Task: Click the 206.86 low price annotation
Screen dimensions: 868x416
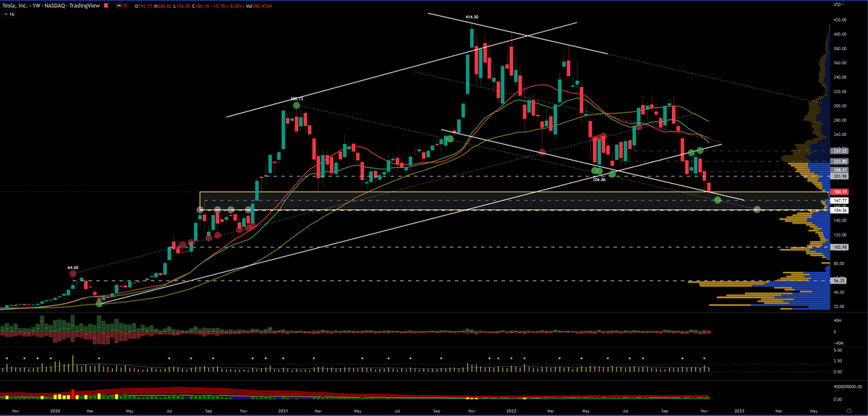Action: (600, 178)
